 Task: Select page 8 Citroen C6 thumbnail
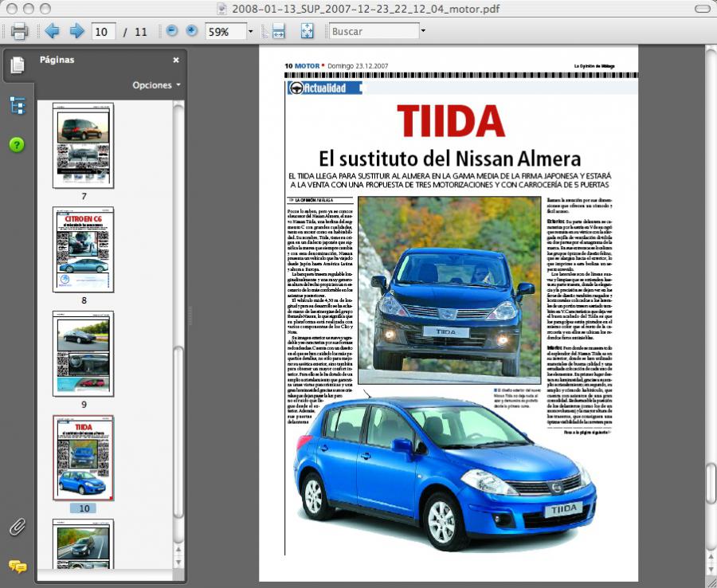83,249
